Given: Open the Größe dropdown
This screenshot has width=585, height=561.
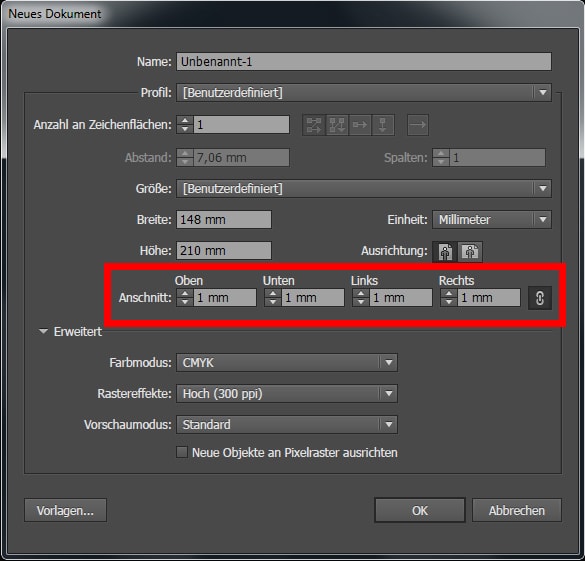Looking at the screenshot, I should (x=364, y=188).
